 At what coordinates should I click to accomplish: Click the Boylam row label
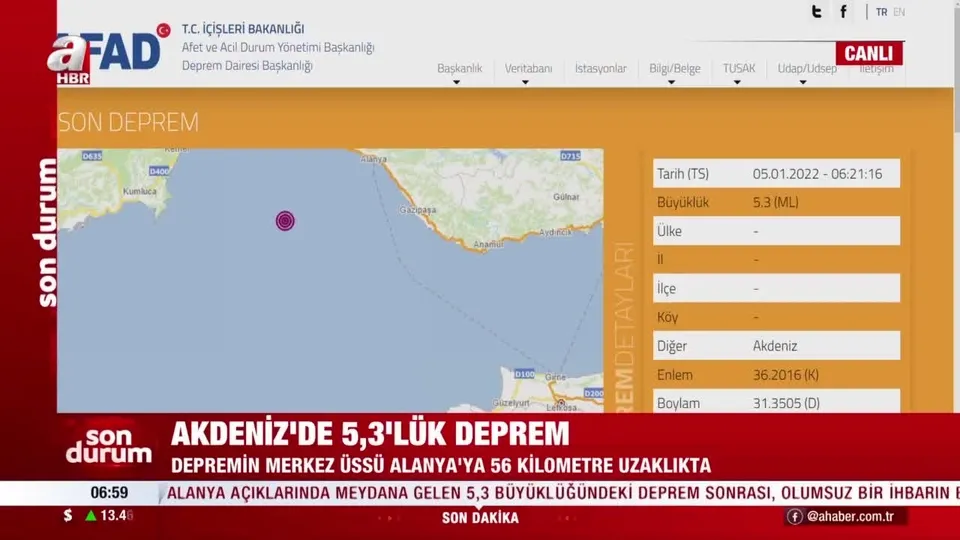678,403
